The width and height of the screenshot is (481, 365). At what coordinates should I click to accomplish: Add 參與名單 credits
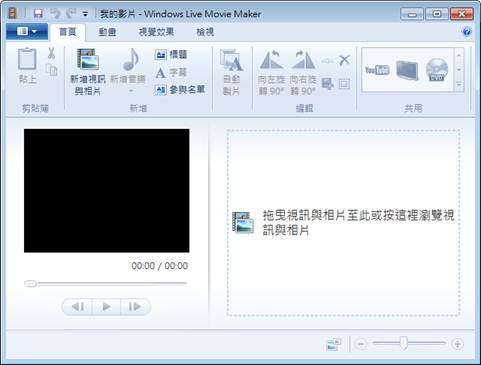[x=180, y=90]
